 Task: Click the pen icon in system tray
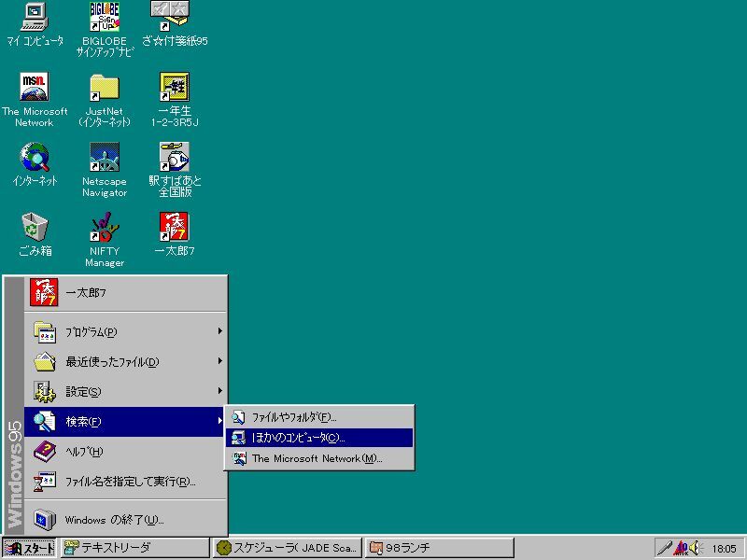[665, 548]
